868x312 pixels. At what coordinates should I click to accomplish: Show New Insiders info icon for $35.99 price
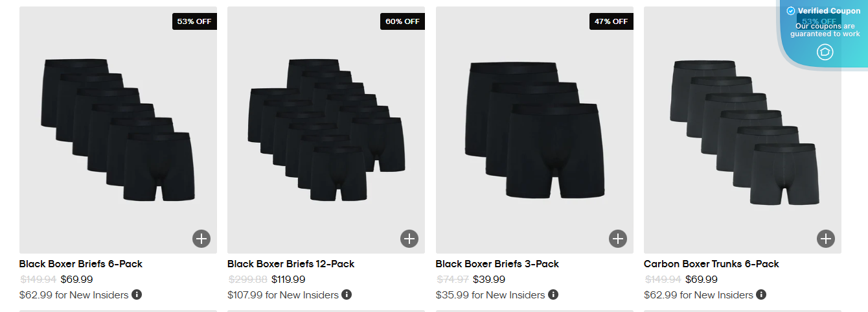[553, 294]
